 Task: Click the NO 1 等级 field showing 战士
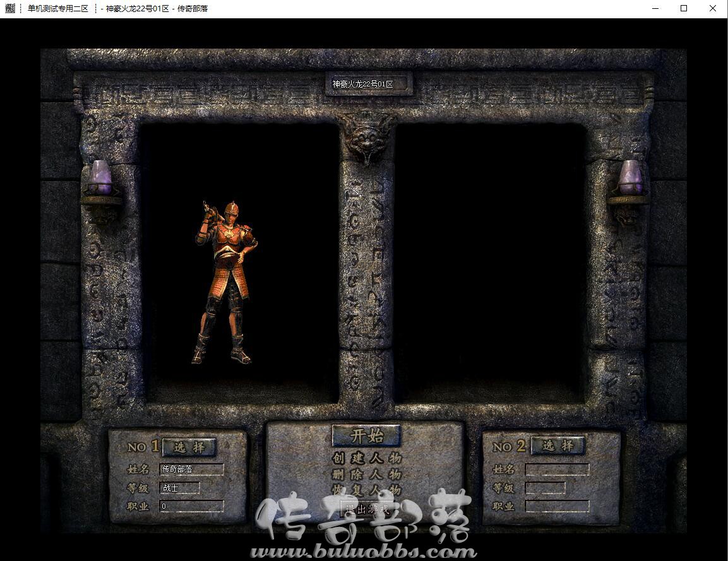click(180, 488)
